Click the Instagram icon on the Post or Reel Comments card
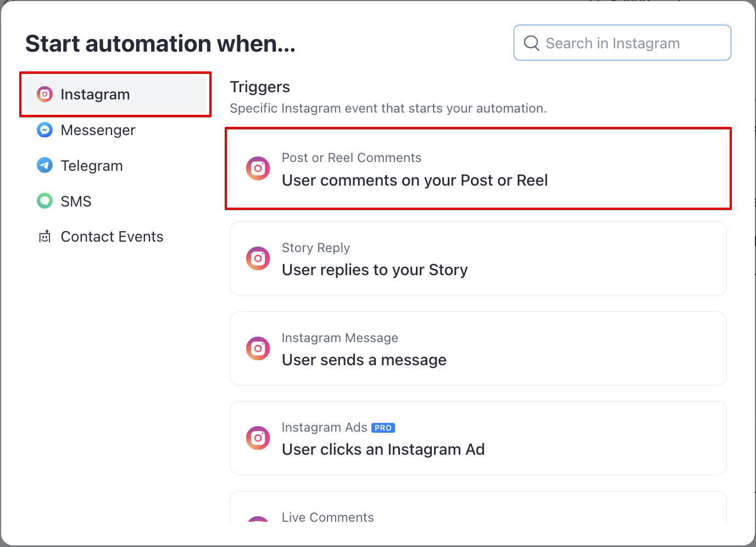The width and height of the screenshot is (756, 547). pyautogui.click(x=258, y=169)
